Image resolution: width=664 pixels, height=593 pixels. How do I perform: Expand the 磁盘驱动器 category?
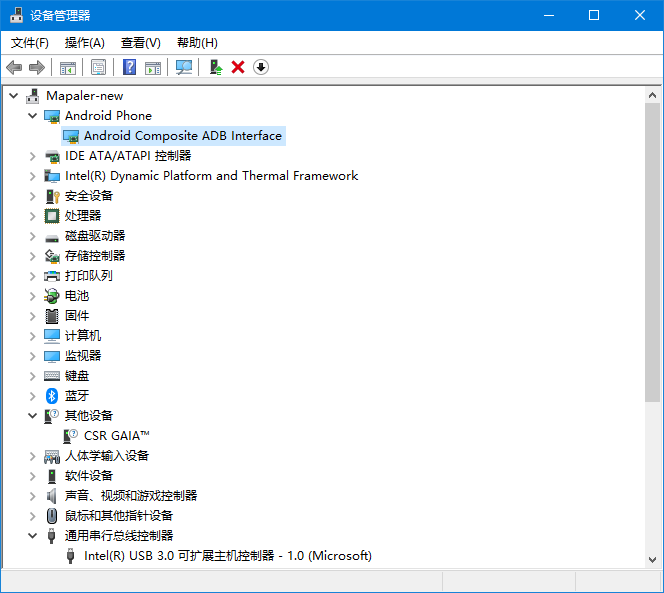click(x=33, y=236)
